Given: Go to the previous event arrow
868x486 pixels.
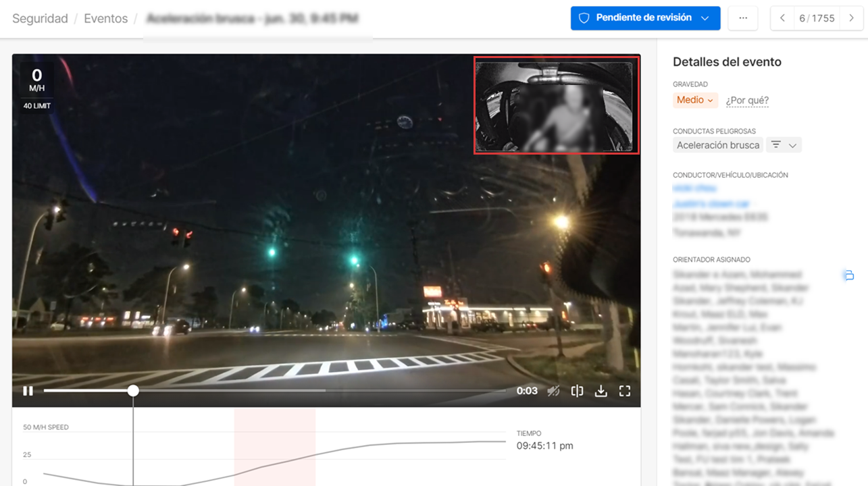Looking at the screenshot, I should point(782,18).
